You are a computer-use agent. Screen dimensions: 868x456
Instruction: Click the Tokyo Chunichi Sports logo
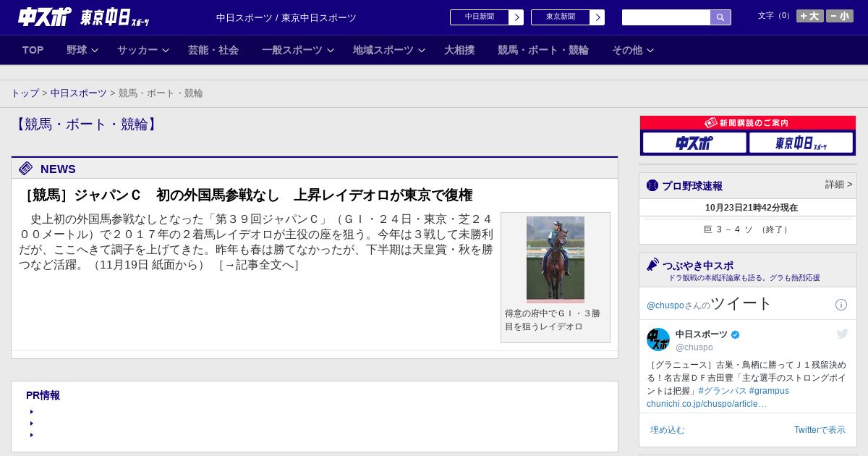[x=115, y=17]
